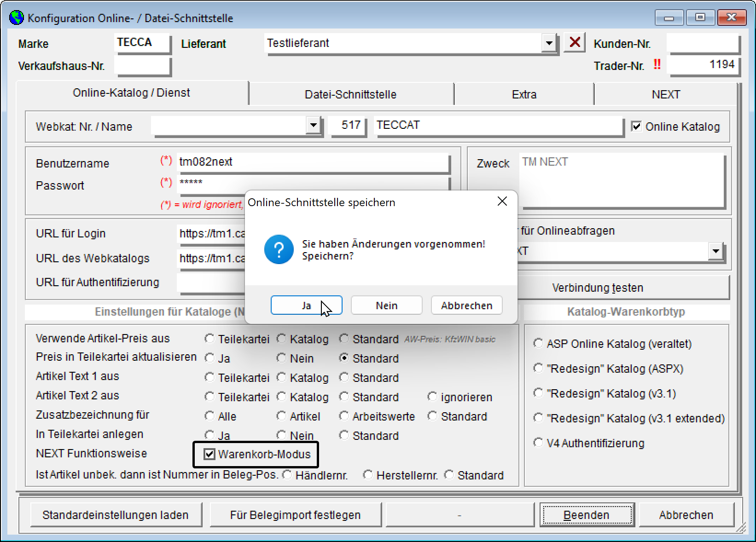Switch to Online-Katalog / Dienst tab
The image size is (756, 542).
click(x=132, y=93)
